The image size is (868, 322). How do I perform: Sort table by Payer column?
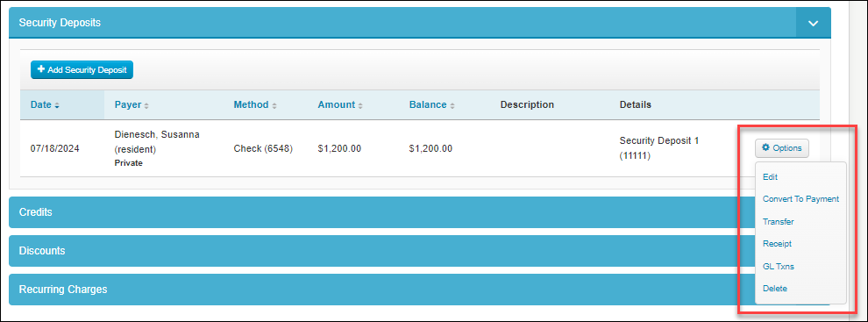click(x=132, y=104)
